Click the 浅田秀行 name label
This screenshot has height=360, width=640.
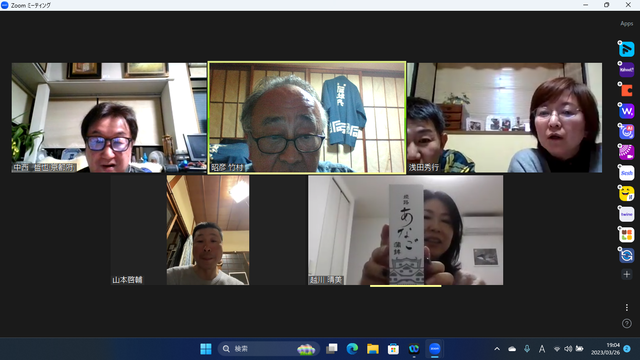click(x=424, y=167)
